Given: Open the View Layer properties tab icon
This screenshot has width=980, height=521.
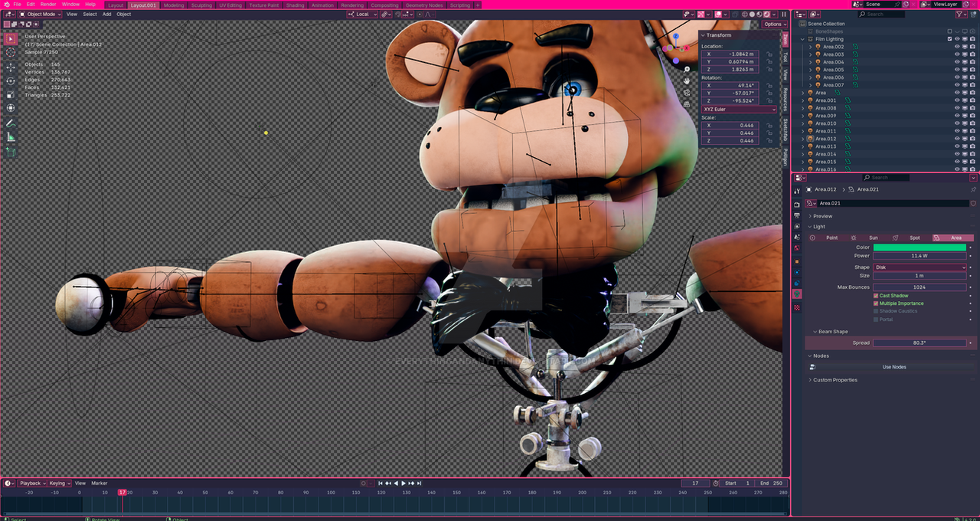Looking at the screenshot, I should (x=797, y=227).
